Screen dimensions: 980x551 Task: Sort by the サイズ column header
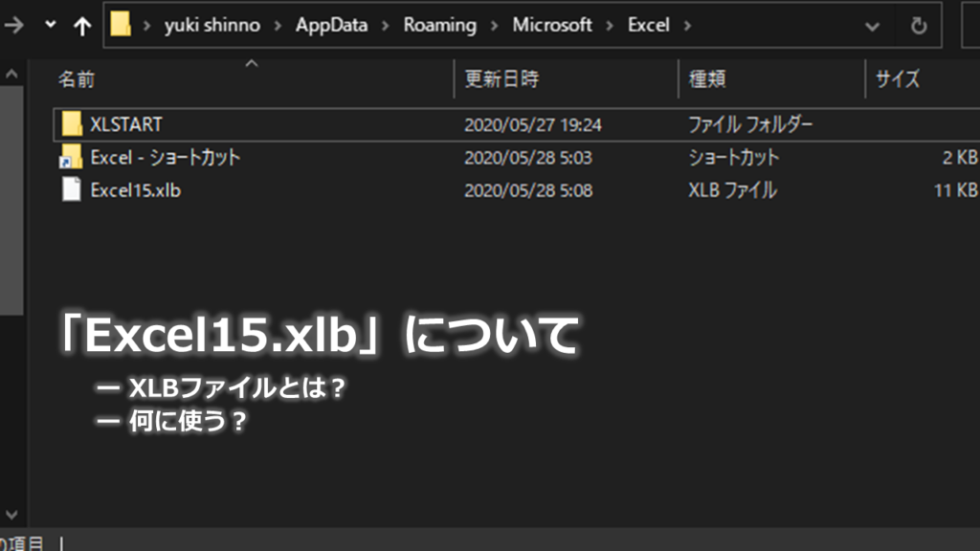897,79
